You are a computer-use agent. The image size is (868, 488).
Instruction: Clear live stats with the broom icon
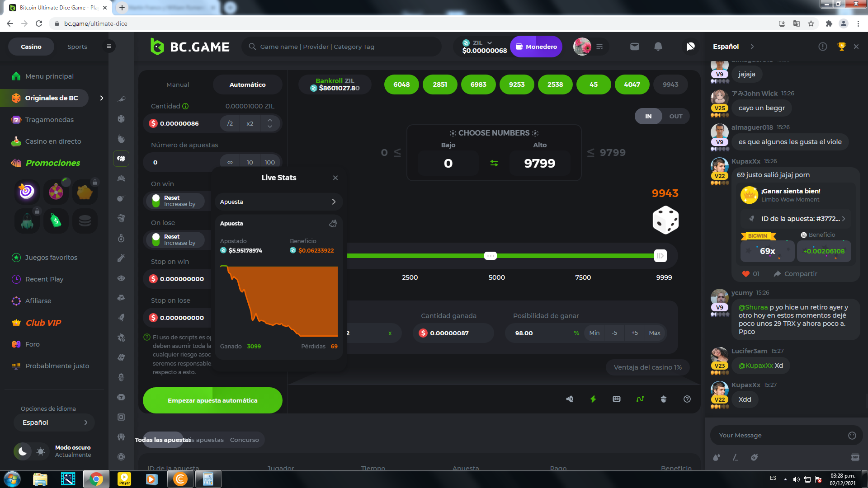333,224
